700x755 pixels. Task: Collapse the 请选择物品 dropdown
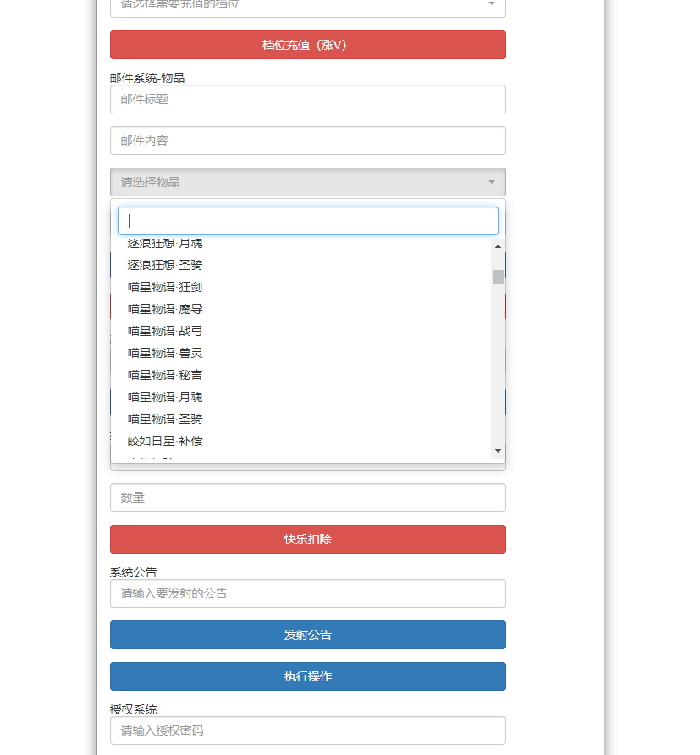tap(307, 182)
